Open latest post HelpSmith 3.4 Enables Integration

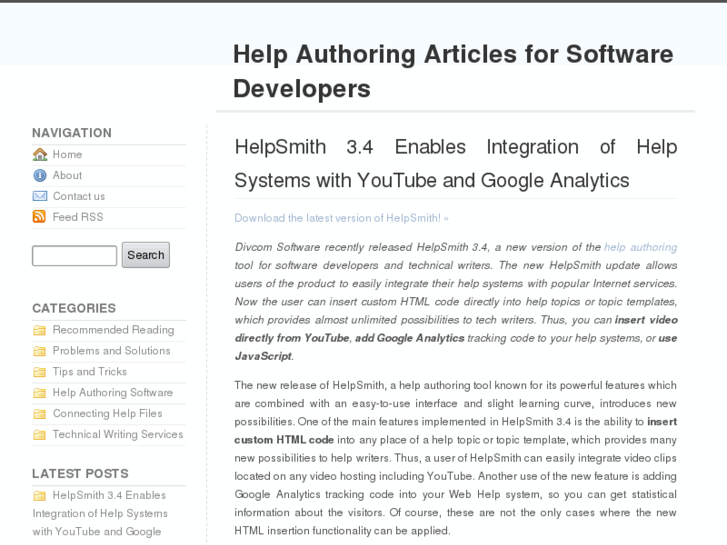tap(100, 513)
